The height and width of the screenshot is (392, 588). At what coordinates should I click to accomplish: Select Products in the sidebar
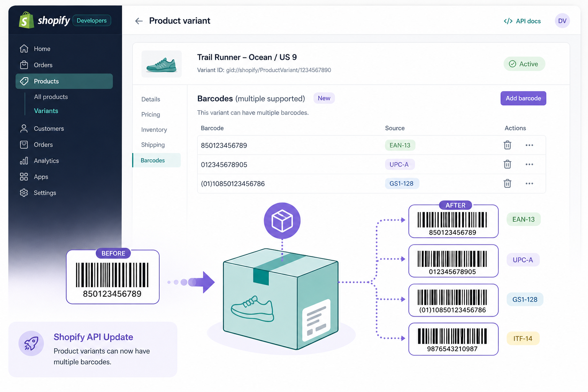[64, 81]
